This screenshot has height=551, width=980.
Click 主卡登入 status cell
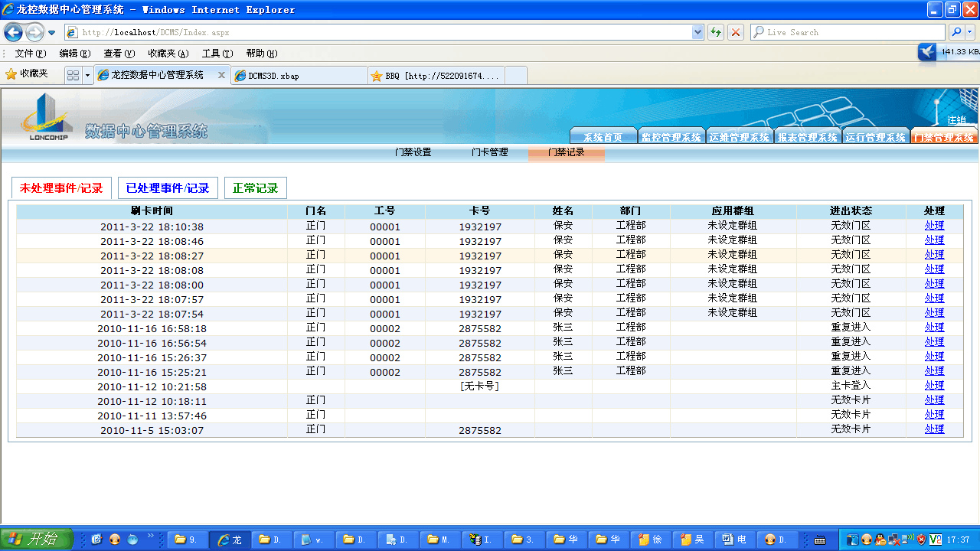(851, 386)
